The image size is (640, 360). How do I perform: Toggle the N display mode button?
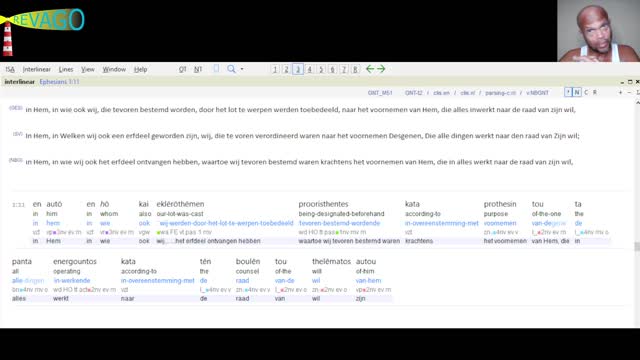pyautogui.click(x=577, y=93)
